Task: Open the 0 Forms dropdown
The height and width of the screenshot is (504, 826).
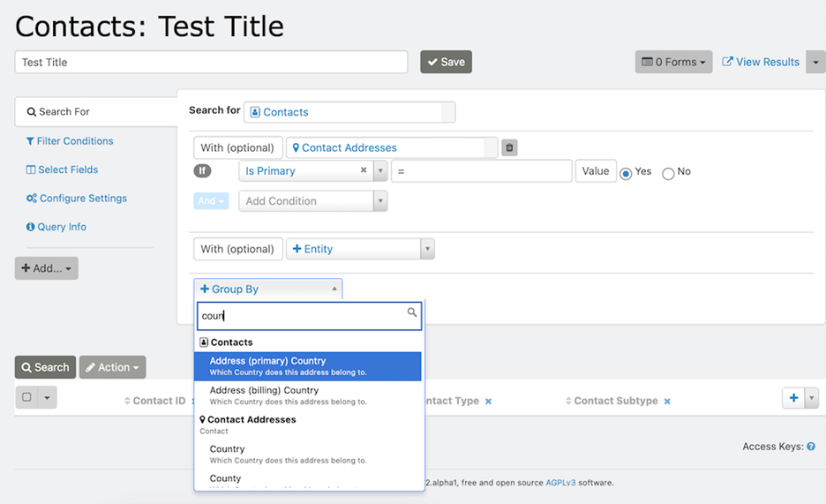Action: (673, 62)
